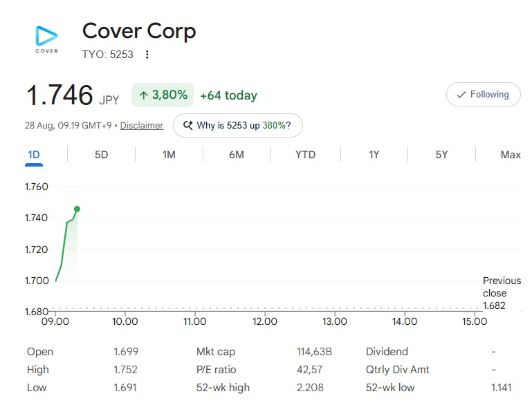Viewport: 532px width, 414px height.
Task: Click the 52-wk high label
Action: [x=223, y=388]
